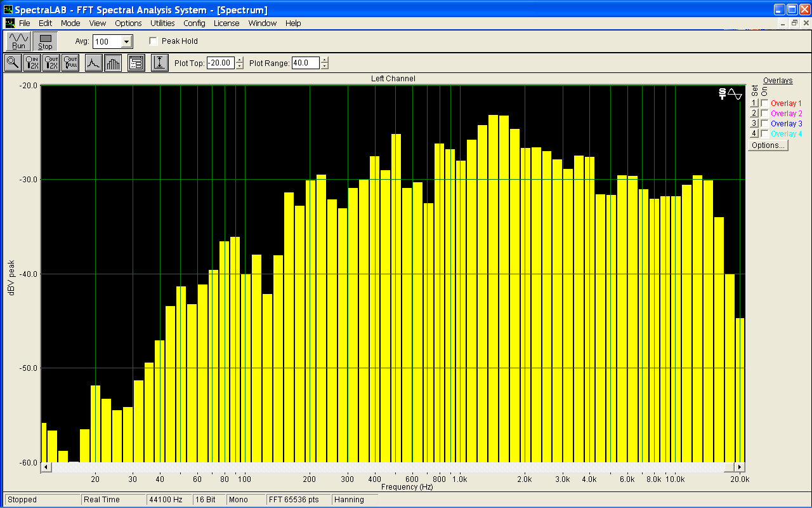
Task: Click the Plot Range value field
Action: (x=306, y=63)
